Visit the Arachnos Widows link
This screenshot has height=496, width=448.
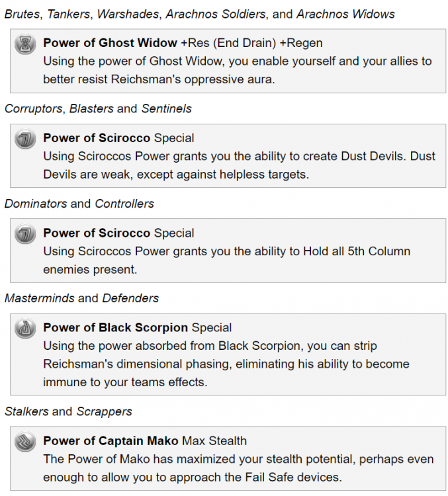(x=345, y=14)
